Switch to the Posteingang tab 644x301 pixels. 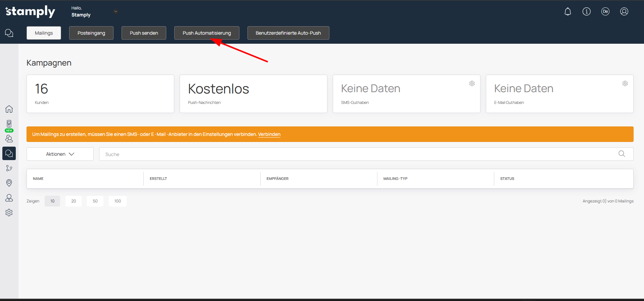pyautogui.click(x=91, y=33)
